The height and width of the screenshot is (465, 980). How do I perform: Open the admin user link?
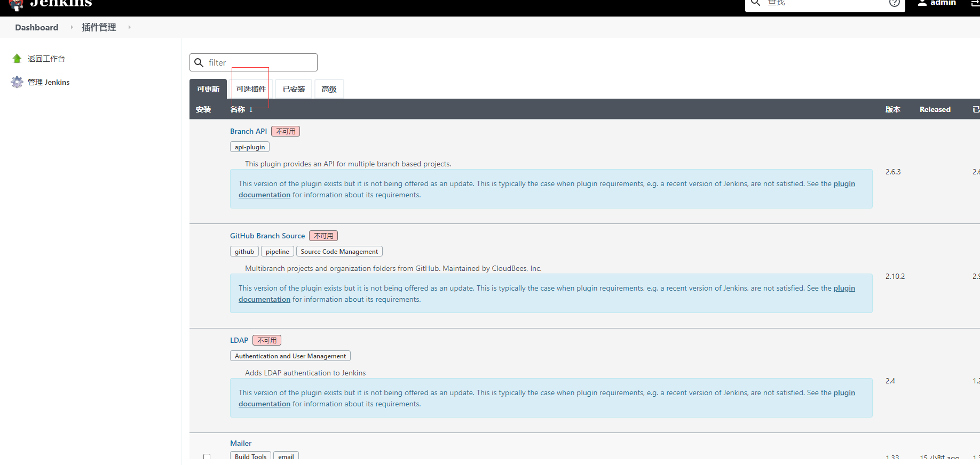point(943,3)
